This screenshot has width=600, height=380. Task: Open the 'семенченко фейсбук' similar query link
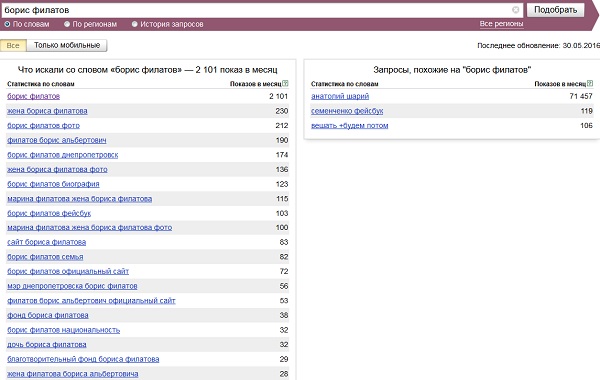[x=347, y=111]
